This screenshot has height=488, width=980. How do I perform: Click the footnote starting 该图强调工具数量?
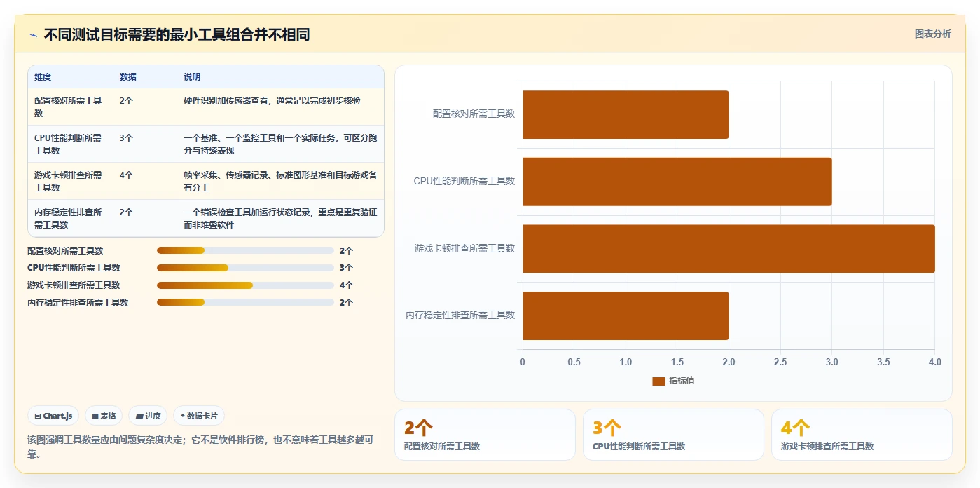pos(200,447)
